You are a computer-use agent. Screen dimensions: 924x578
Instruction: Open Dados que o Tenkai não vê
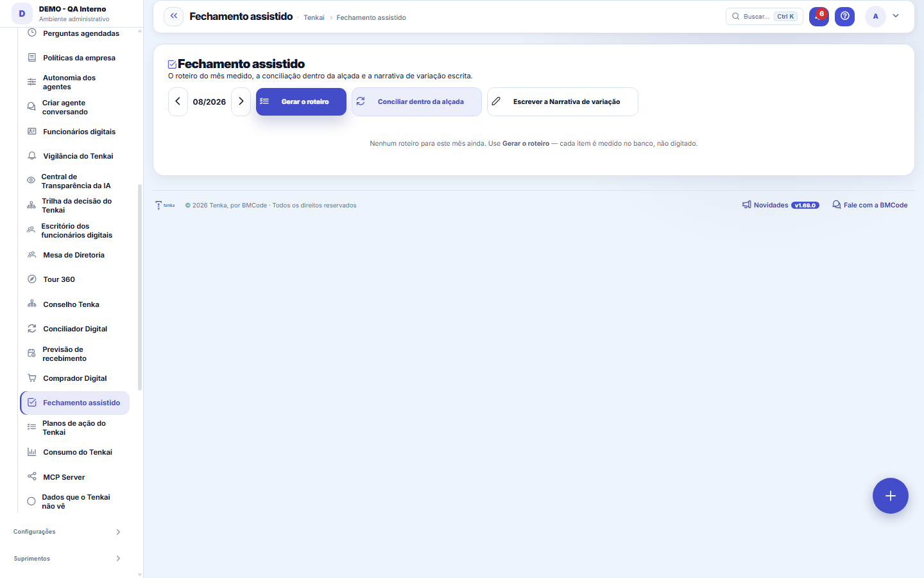point(74,502)
